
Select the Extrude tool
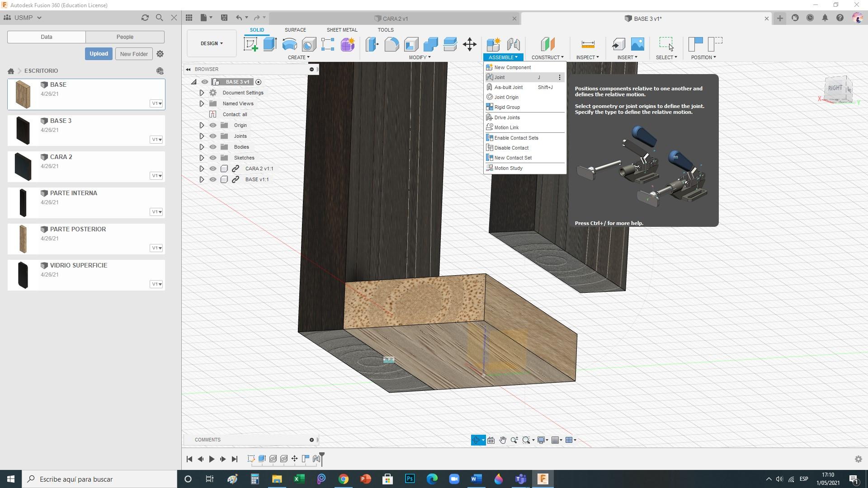(270, 44)
